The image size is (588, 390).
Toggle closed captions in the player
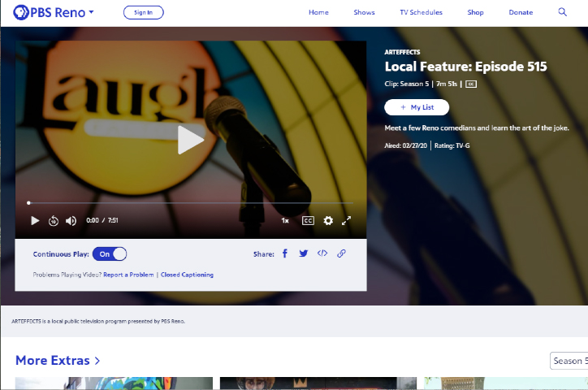[x=308, y=220]
